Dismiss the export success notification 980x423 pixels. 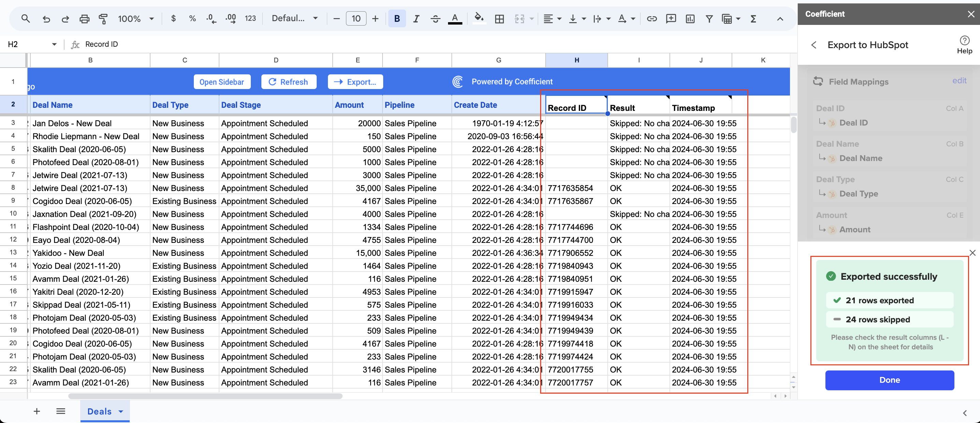pos(972,252)
